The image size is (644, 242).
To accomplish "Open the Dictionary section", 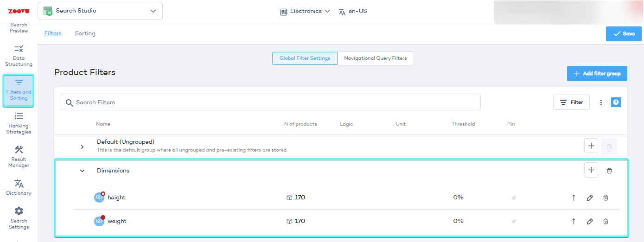I will tap(19, 187).
